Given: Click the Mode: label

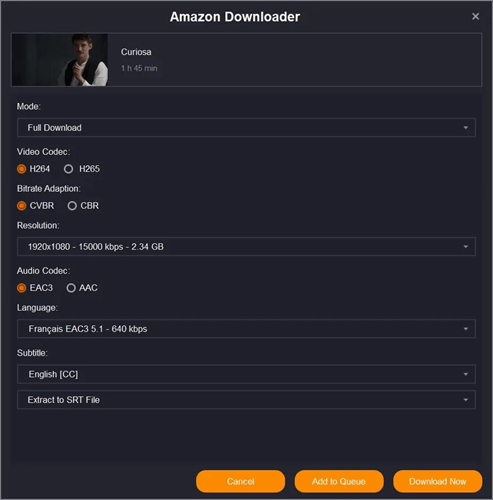Looking at the screenshot, I should 29,107.
